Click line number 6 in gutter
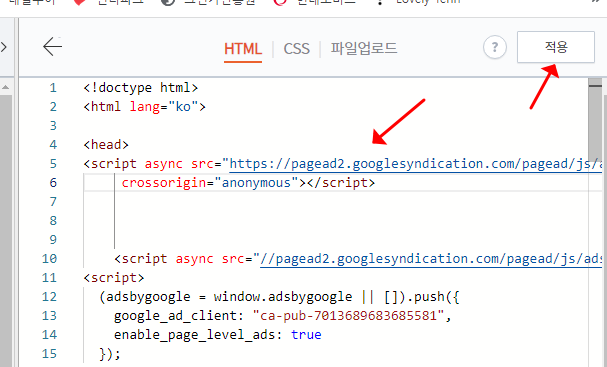Screen dimensions: 607x367 point(53,183)
